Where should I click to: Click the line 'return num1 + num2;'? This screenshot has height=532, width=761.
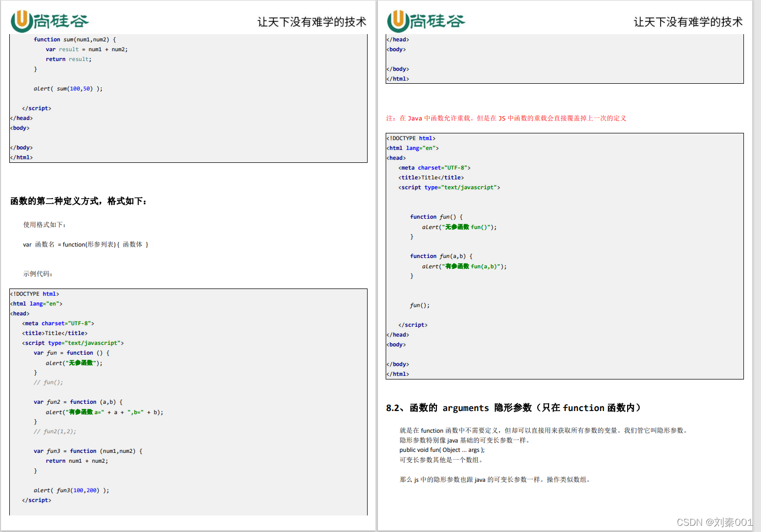(x=77, y=461)
